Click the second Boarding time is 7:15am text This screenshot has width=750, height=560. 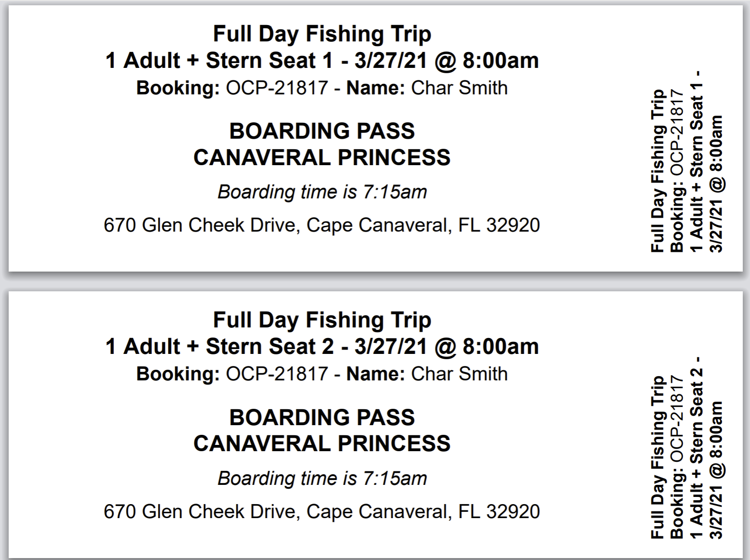click(322, 478)
